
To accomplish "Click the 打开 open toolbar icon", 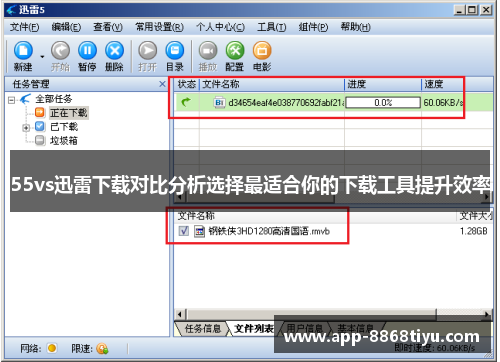I will [148, 51].
